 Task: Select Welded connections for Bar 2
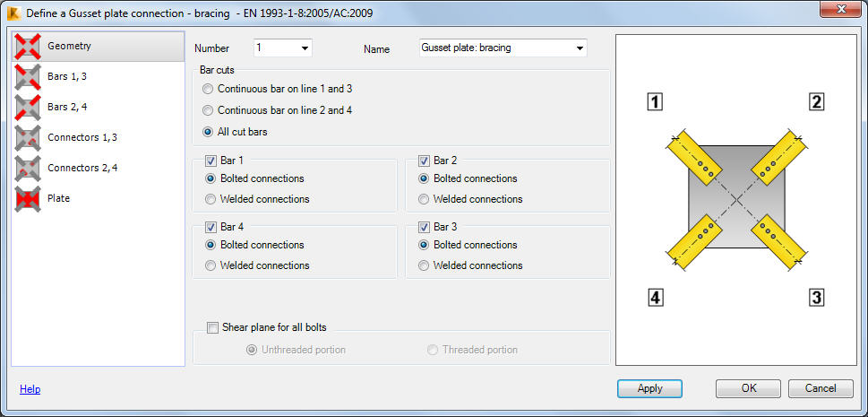click(424, 199)
